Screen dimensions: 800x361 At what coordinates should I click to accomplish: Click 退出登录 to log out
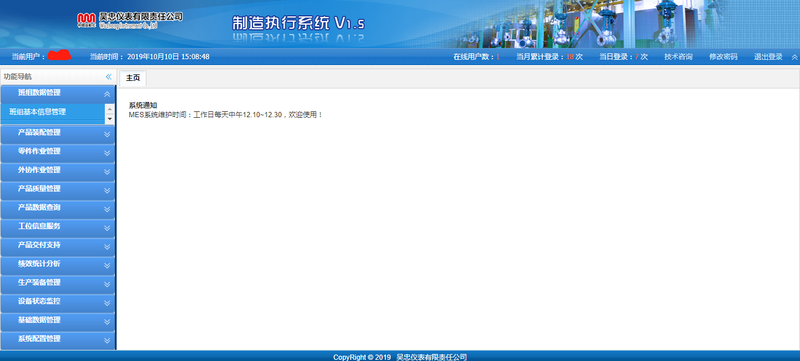click(768, 57)
